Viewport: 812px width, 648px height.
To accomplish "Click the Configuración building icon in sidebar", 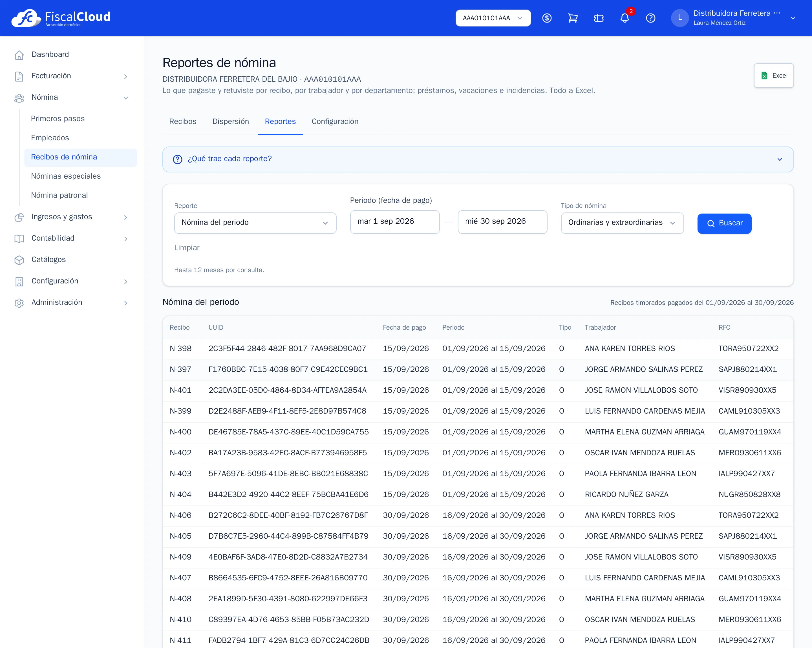I will [19, 281].
